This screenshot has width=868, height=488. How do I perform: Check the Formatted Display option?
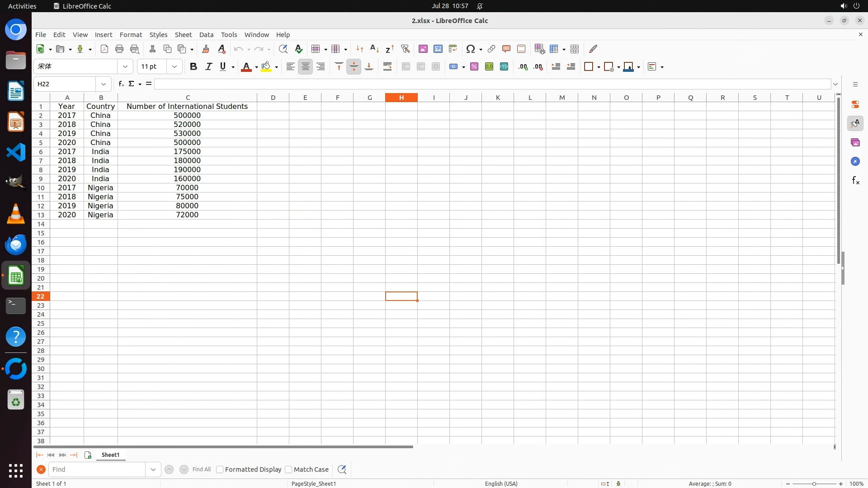click(x=220, y=469)
